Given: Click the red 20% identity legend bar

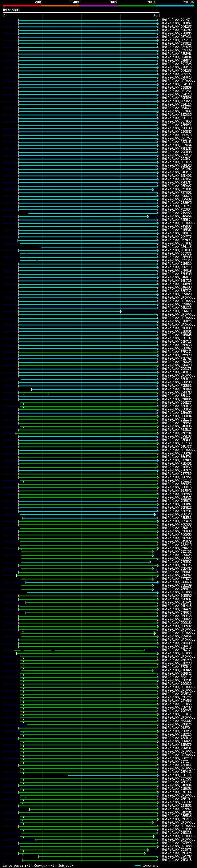Looking at the screenshot, I should coord(22,6).
